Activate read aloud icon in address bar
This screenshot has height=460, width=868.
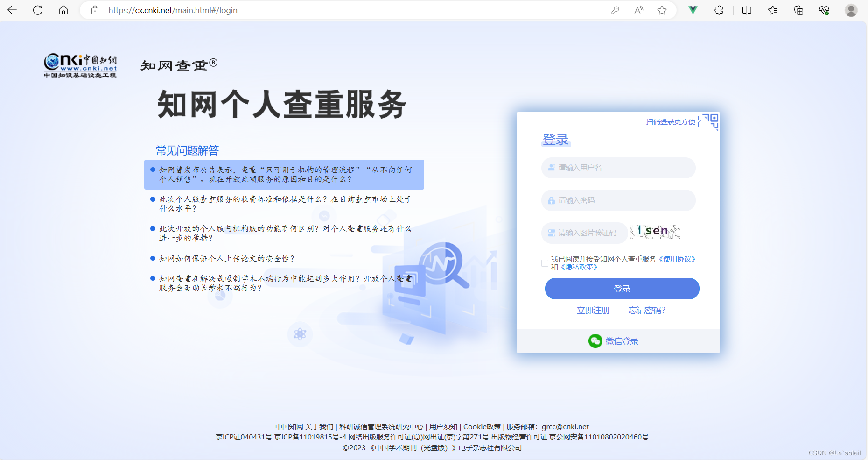tap(639, 10)
